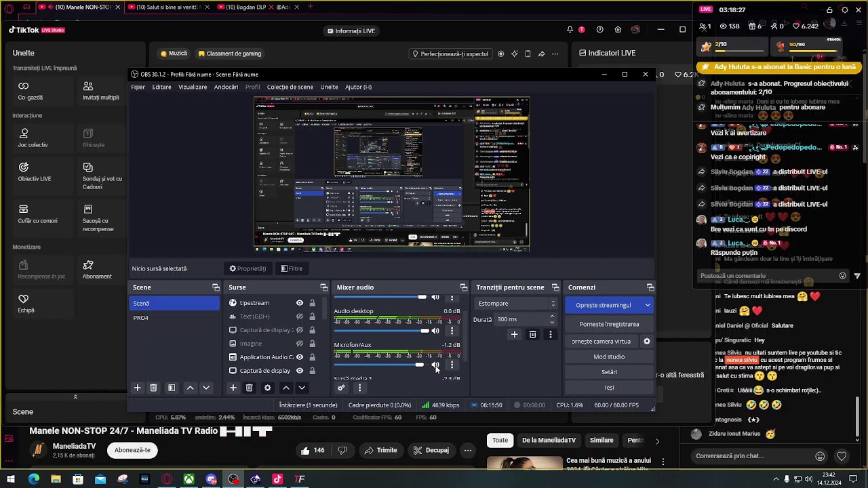This screenshot has height=488, width=868.
Task: Open source Filtre in OBS
Action: (292, 268)
